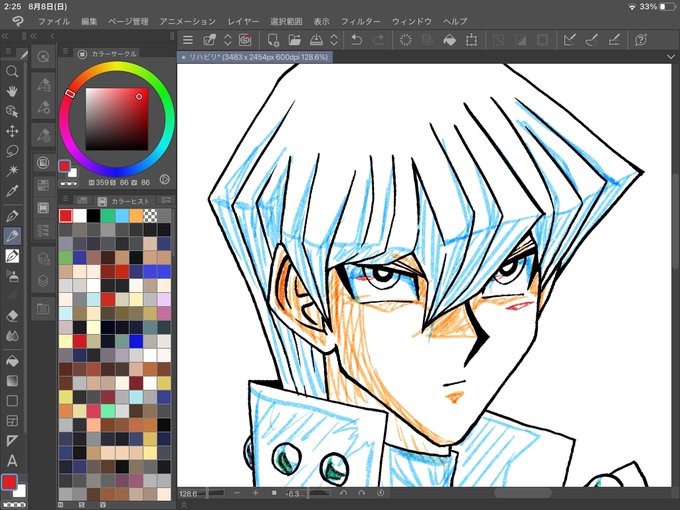Image resolution: width=680 pixels, height=510 pixels.
Task: Open canvas tab list chevron at right
Action: coord(671,57)
